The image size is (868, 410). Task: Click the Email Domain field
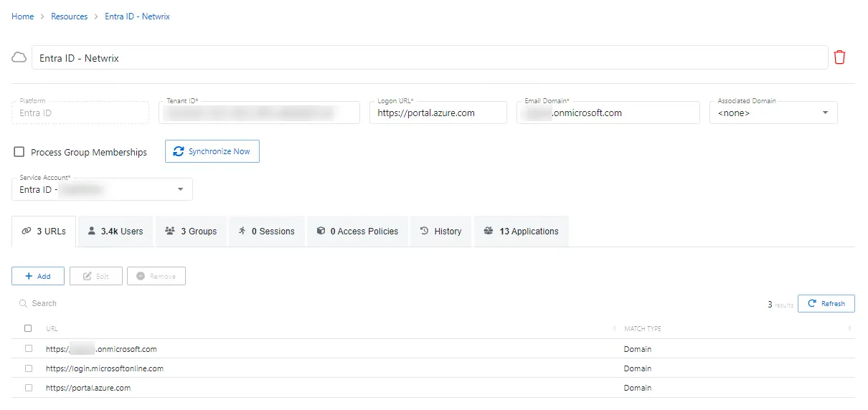[608, 113]
